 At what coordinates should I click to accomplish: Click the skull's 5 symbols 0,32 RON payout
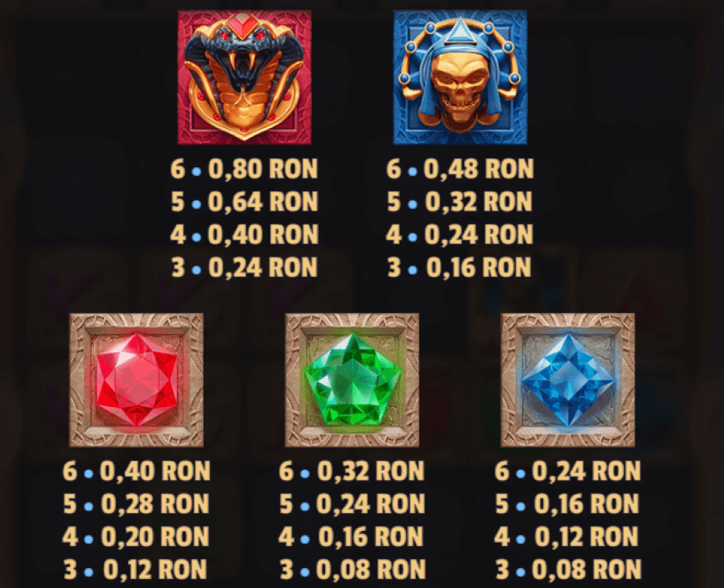(460, 202)
